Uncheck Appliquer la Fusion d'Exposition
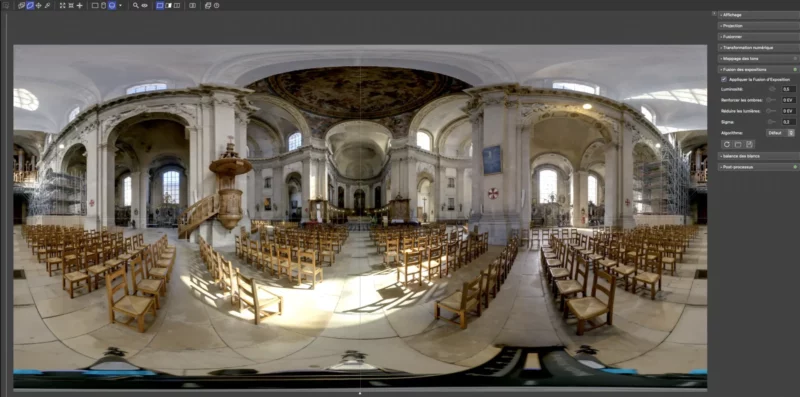The width and height of the screenshot is (800, 397). [724, 80]
